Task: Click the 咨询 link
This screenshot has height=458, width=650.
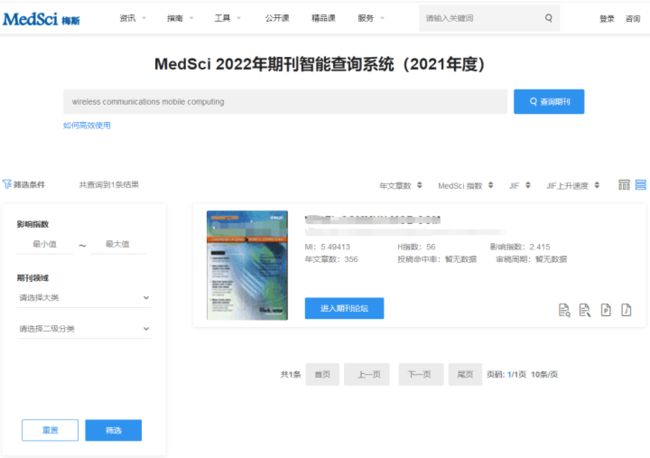Action: (633, 19)
